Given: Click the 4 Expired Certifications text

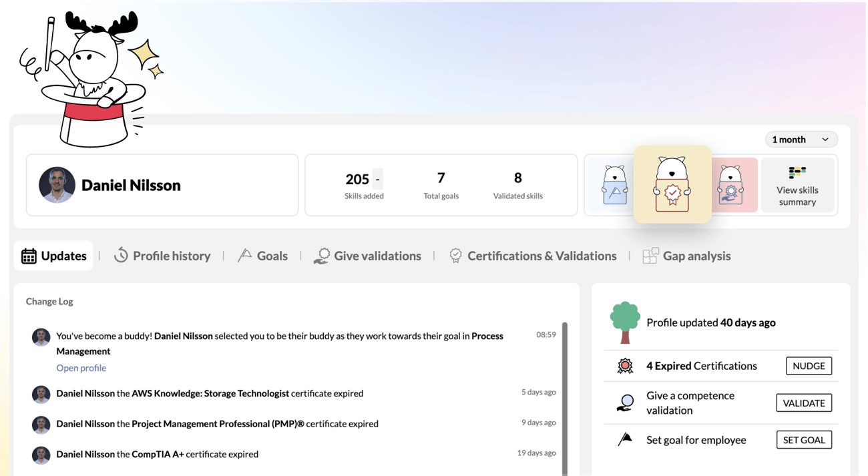Looking at the screenshot, I should (702, 366).
